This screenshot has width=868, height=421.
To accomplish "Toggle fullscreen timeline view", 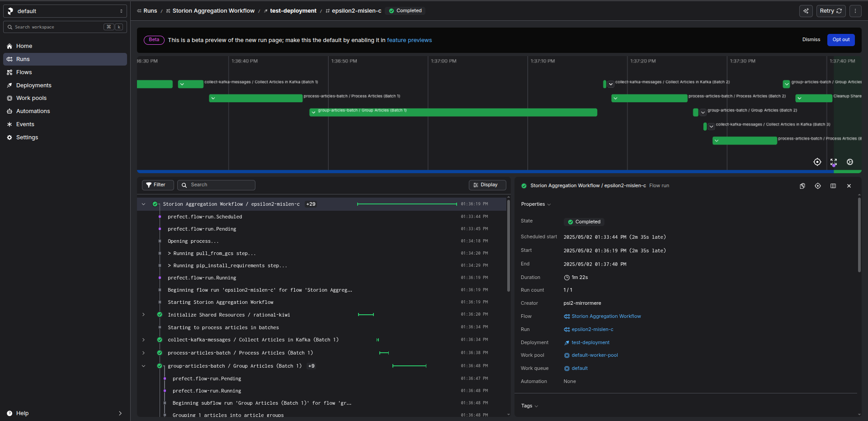I will pos(834,162).
